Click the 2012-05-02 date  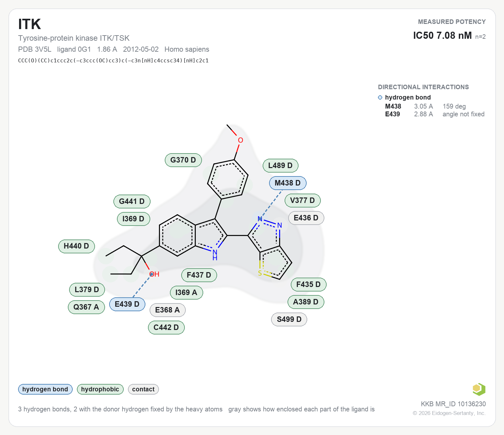(x=141, y=49)
